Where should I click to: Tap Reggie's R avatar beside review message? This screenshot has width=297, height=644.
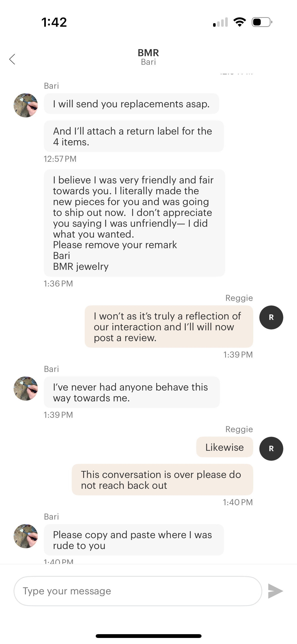271,317
